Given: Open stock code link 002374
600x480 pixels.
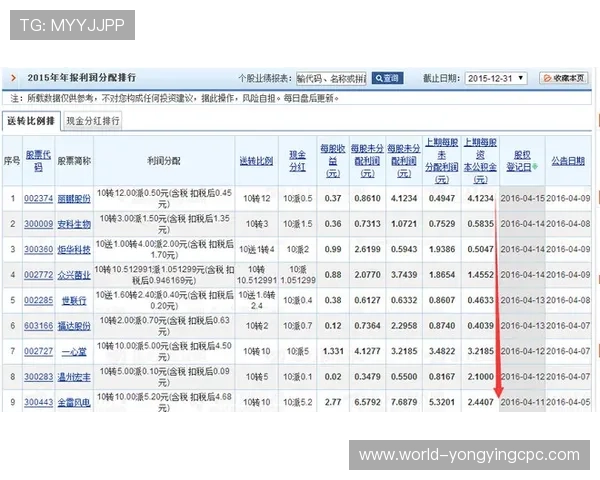Looking at the screenshot, I should tap(38, 198).
